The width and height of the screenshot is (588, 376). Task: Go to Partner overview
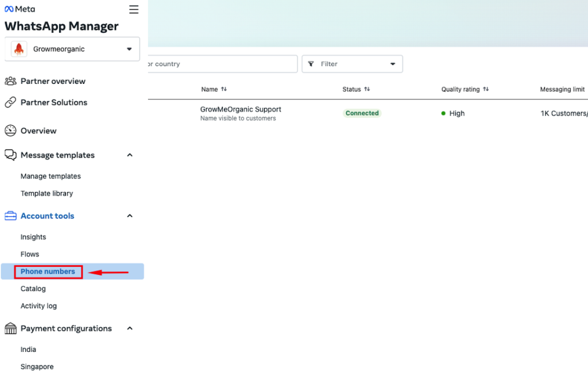click(x=53, y=81)
